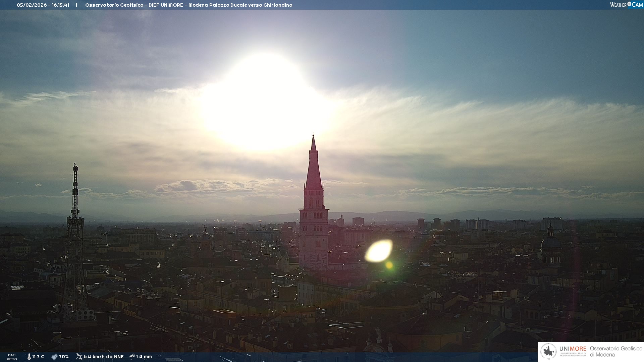
Task: Click the humidity water drops icon
Action: pos(54,357)
